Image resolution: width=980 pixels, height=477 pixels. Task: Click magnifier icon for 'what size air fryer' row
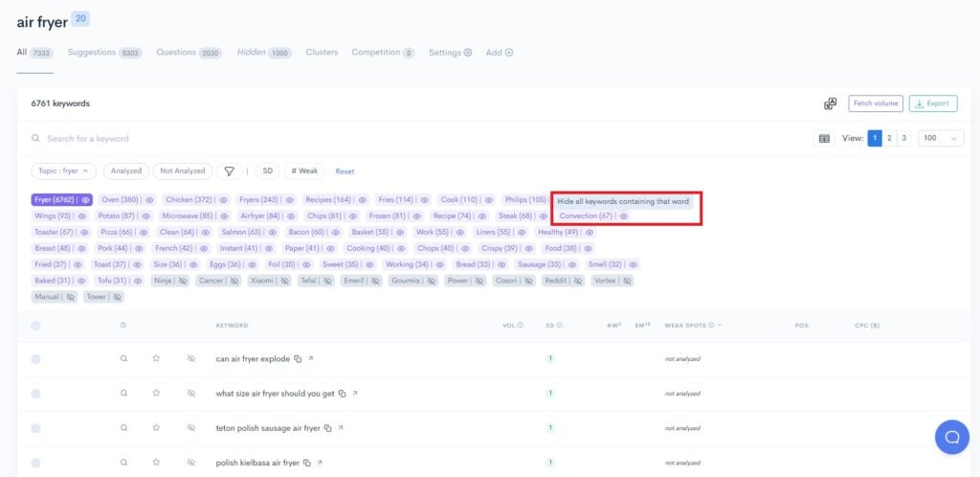tap(123, 394)
